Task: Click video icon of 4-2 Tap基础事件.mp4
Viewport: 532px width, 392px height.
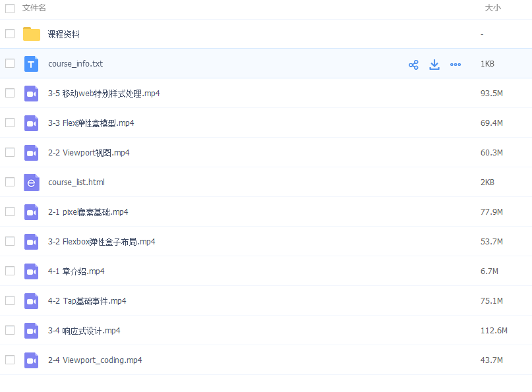Action: [31, 301]
